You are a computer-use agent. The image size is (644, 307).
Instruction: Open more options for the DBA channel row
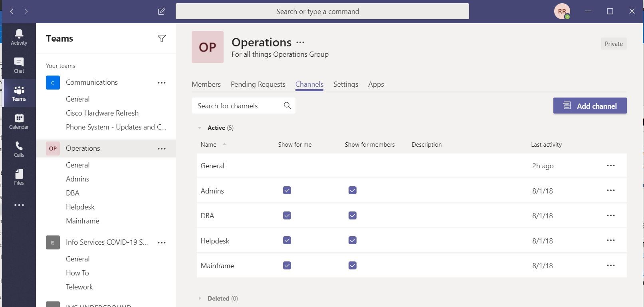pyautogui.click(x=611, y=215)
